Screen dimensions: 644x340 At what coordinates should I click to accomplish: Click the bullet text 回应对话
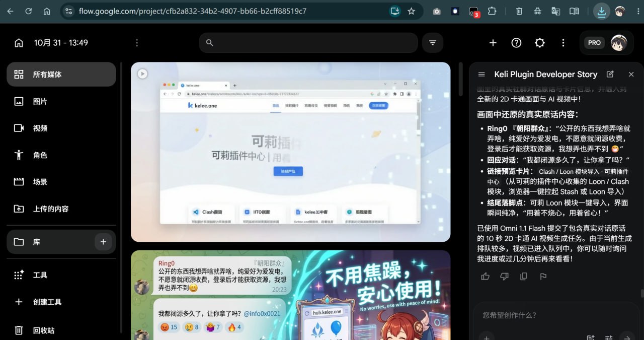(x=503, y=160)
